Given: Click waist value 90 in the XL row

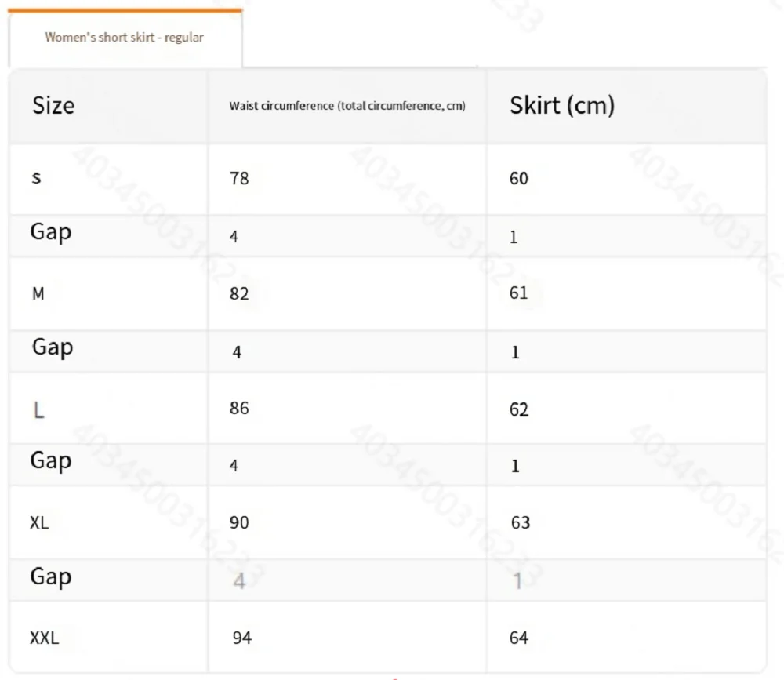Looking at the screenshot, I should [x=239, y=522].
